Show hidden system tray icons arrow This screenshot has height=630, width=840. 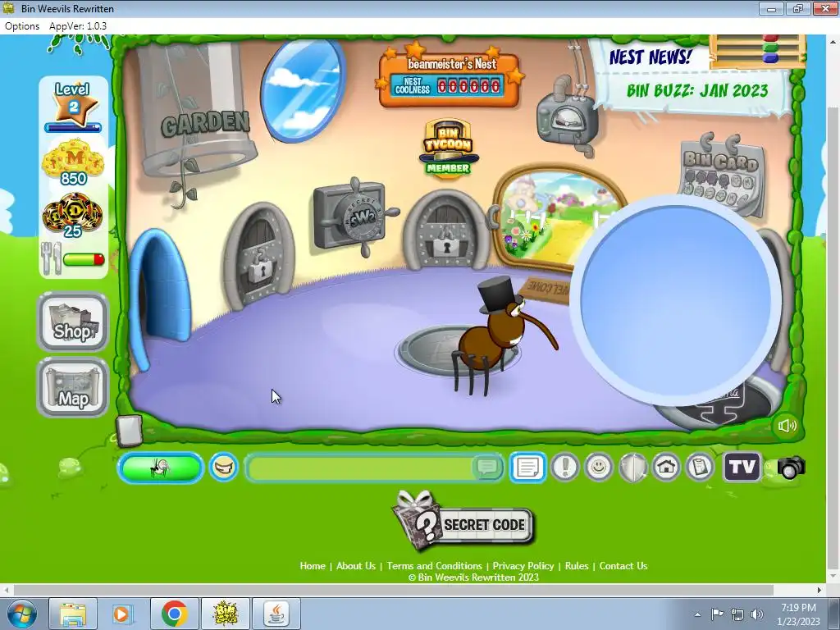click(697, 614)
